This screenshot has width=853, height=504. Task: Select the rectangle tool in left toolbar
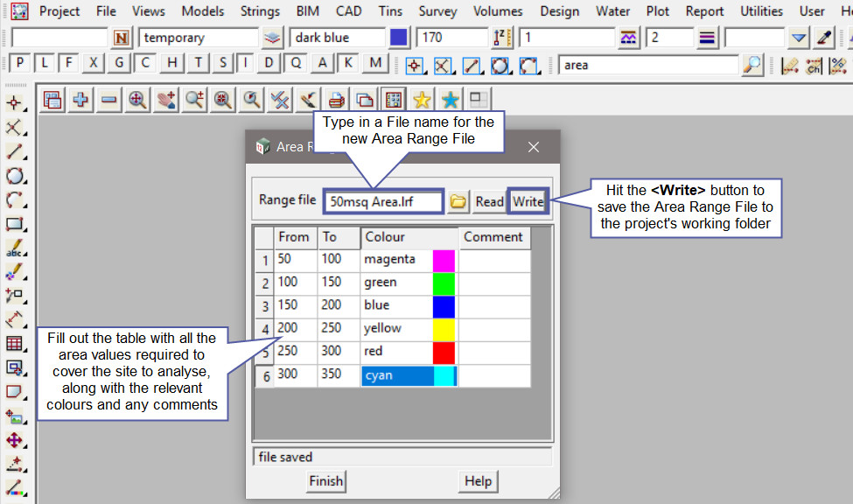[15, 224]
